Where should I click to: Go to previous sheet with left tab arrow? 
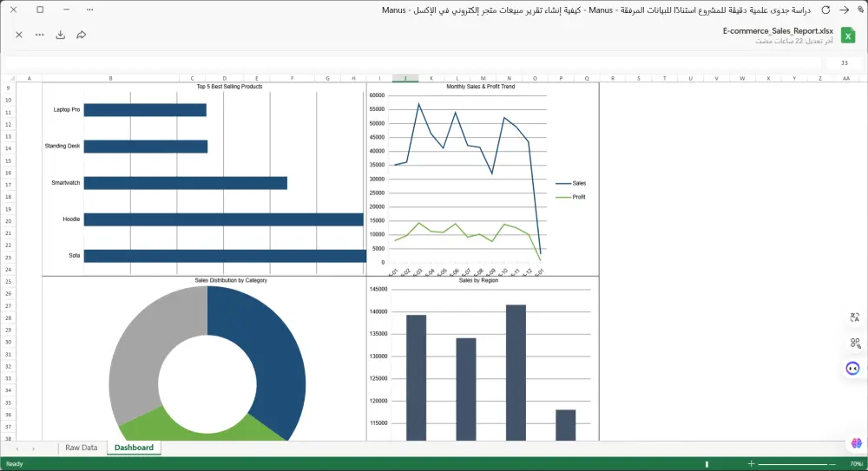pos(17,448)
